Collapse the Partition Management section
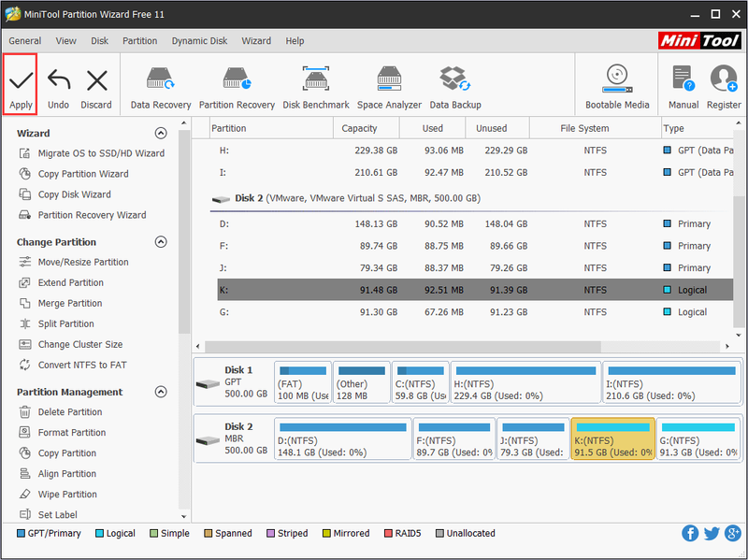Viewport: 748px width, 560px height. [161, 392]
